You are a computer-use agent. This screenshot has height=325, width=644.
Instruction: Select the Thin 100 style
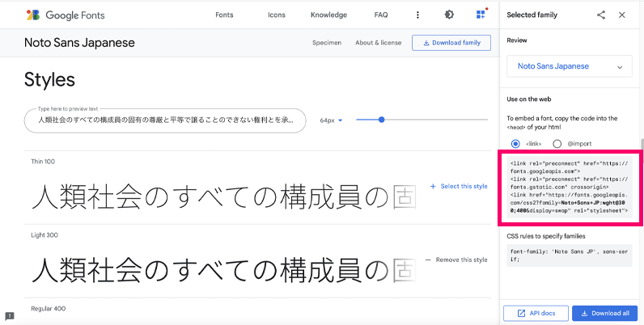tap(458, 186)
